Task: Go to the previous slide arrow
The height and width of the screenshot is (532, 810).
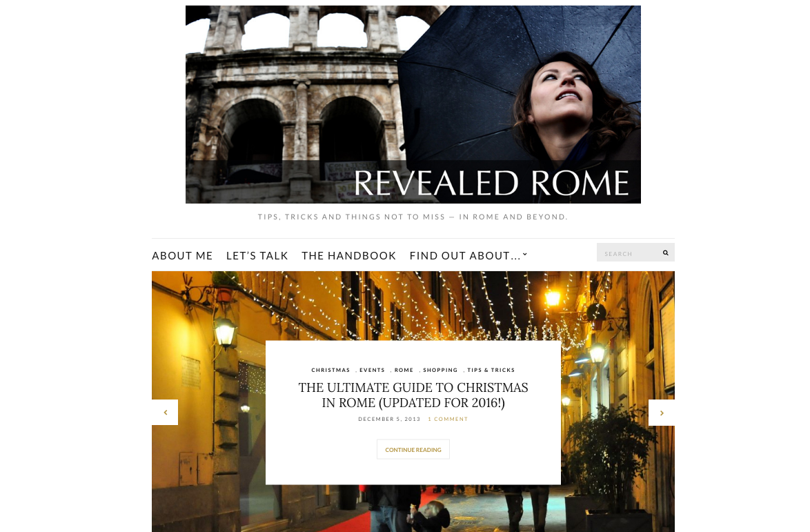Action: [x=165, y=412]
